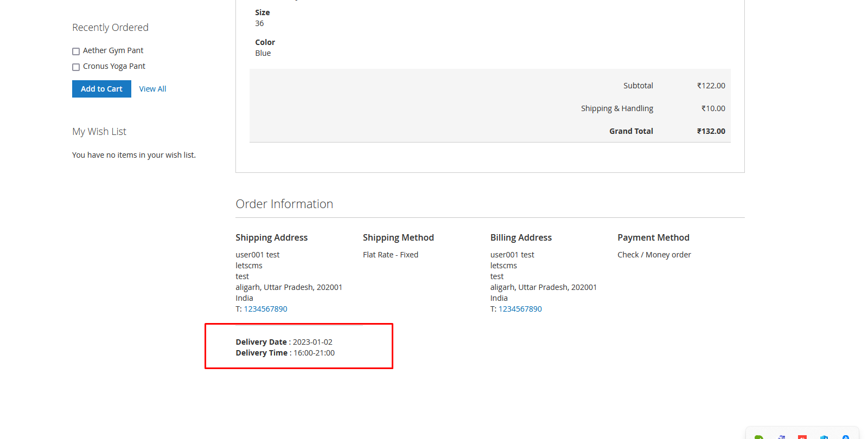The image size is (868, 439).
Task: Click the Delivery Time value 16:00-21:00
Action: coord(314,353)
